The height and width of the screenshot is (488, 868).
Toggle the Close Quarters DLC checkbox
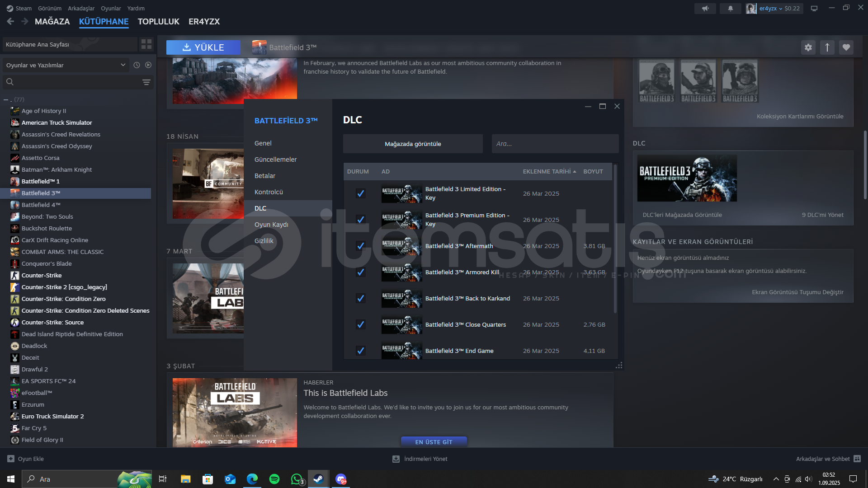[360, 324]
